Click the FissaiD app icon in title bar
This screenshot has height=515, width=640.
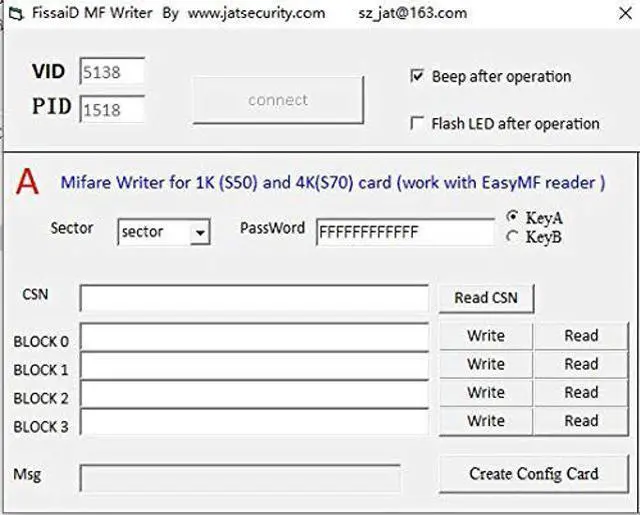[15, 14]
